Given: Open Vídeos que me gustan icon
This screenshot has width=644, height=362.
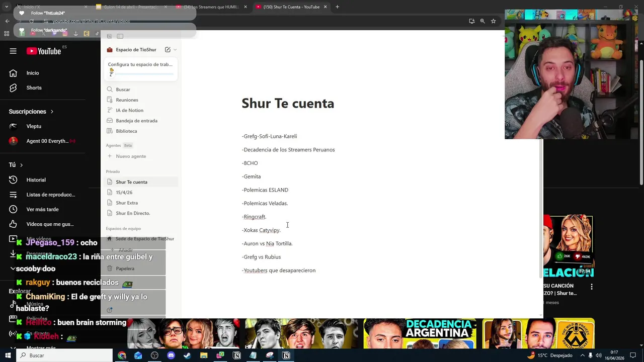Looking at the screenshot, I should click(13, 224).
